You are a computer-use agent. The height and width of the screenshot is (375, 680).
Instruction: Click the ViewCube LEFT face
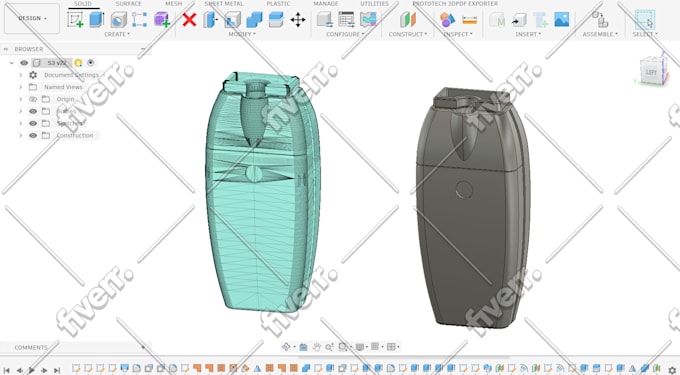click(651, 72)
